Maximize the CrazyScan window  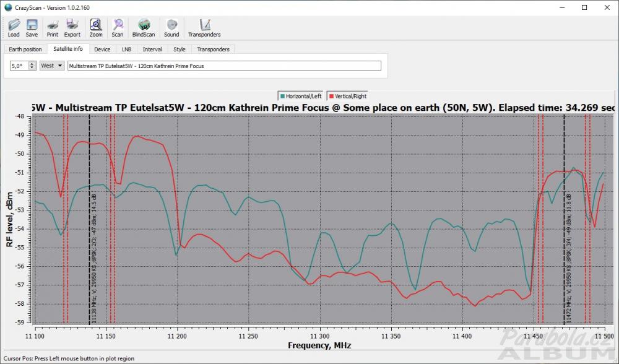pos(585,7)
